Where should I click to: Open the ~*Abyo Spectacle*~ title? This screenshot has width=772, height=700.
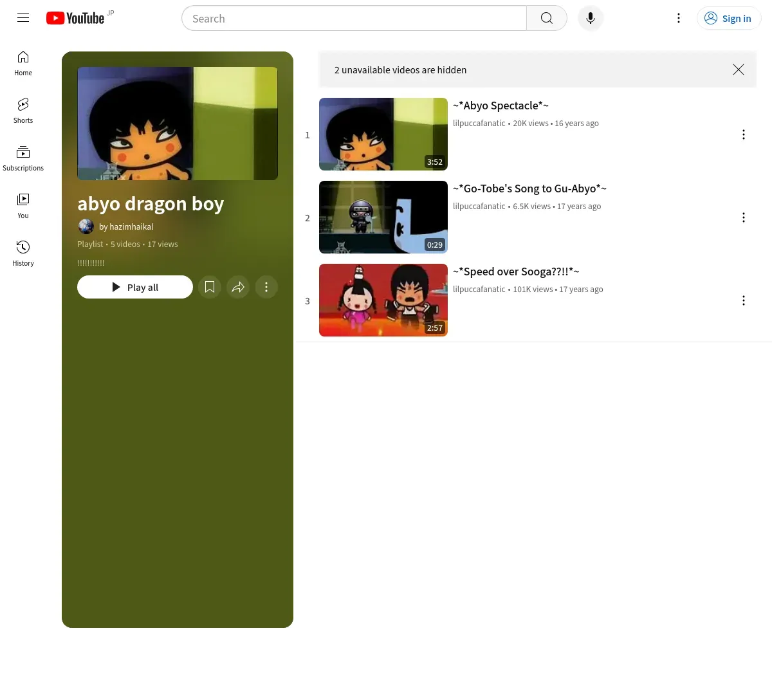[x=501, y=106]
